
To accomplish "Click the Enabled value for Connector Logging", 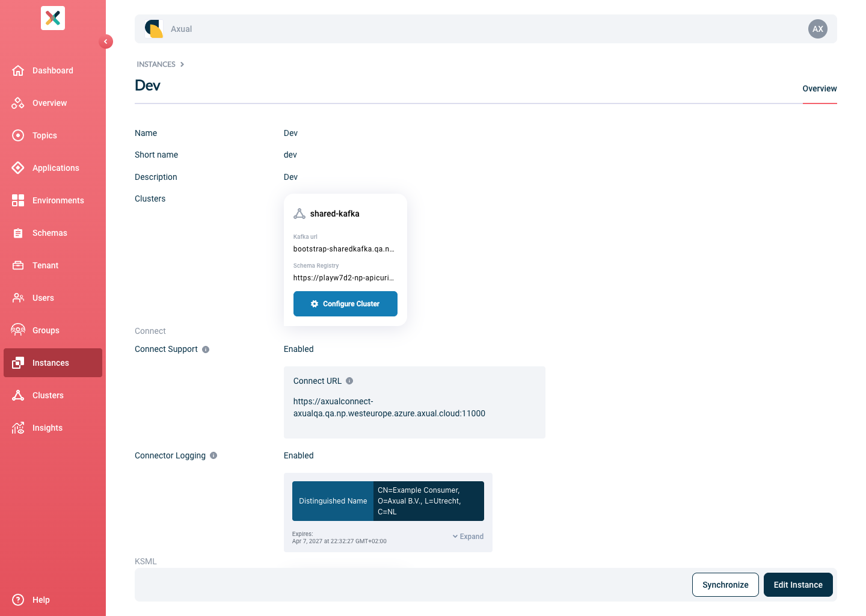I will tap(299, 455).
